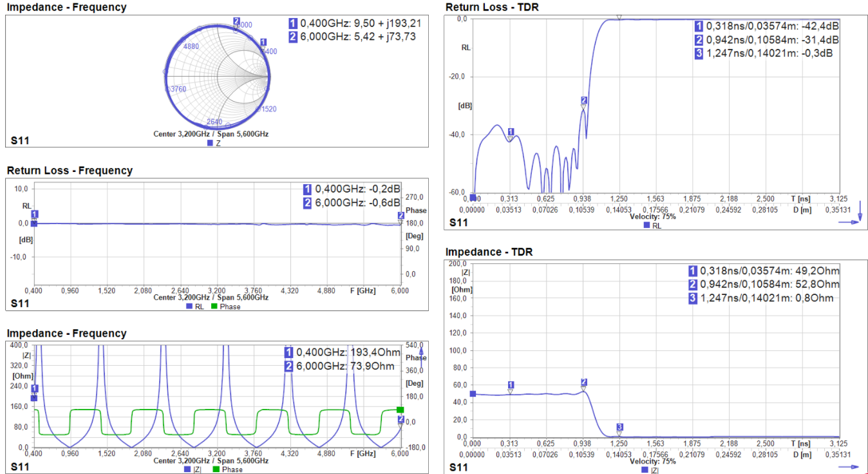Click marker 2 flag on the Impedance Frequency curve

tap(401, 419)
